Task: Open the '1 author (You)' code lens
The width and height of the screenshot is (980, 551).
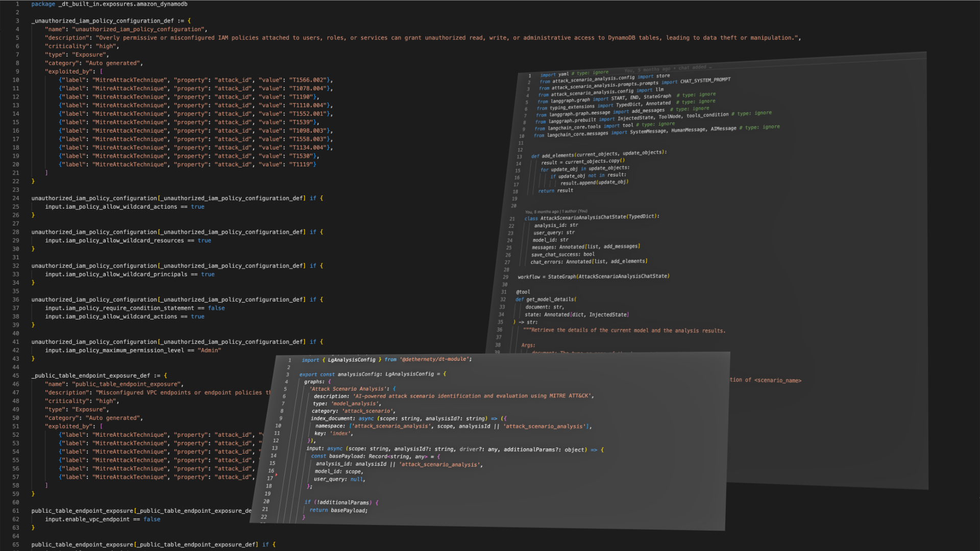Action: coord(574,211)
